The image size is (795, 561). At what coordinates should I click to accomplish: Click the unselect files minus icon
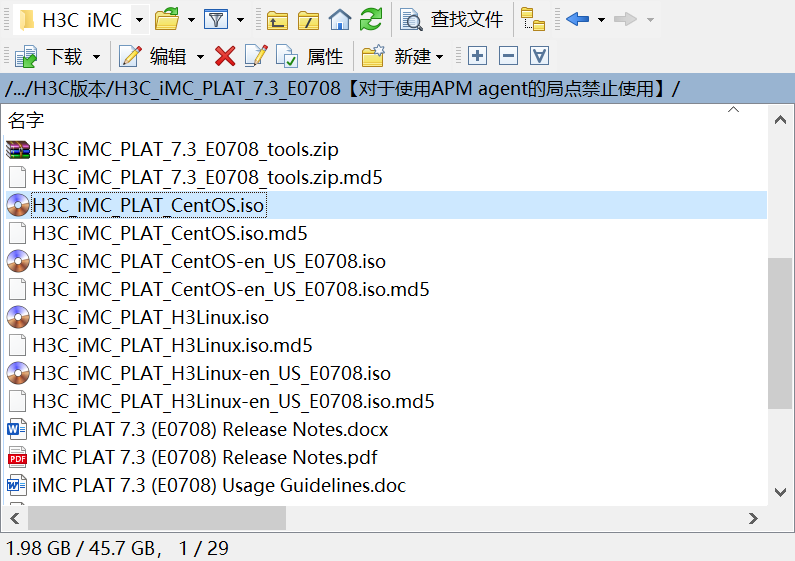[x=508, y=56]
